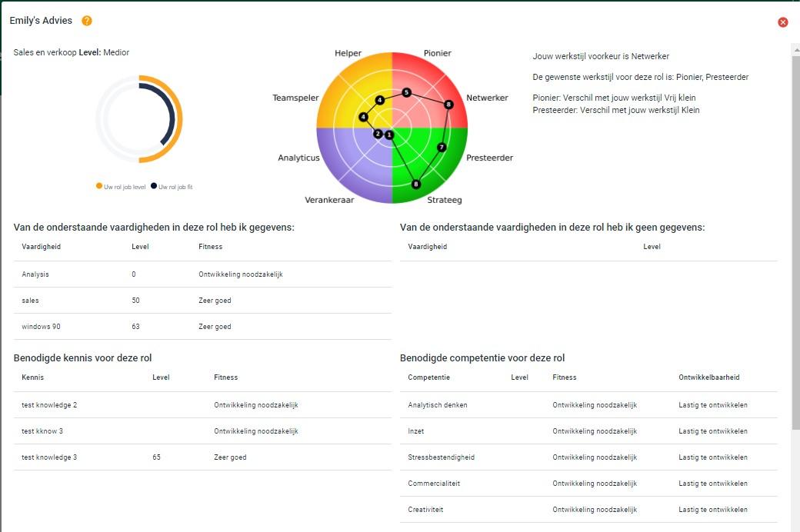Toggle the 'Uw rol job fit' legend marker
The width and height of the screenshot is (800, 532).
click(x=154, y=186)
